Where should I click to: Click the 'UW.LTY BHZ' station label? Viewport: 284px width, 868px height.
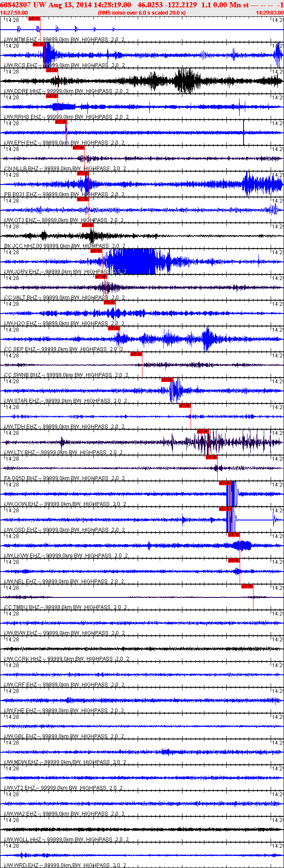(20, 452)
